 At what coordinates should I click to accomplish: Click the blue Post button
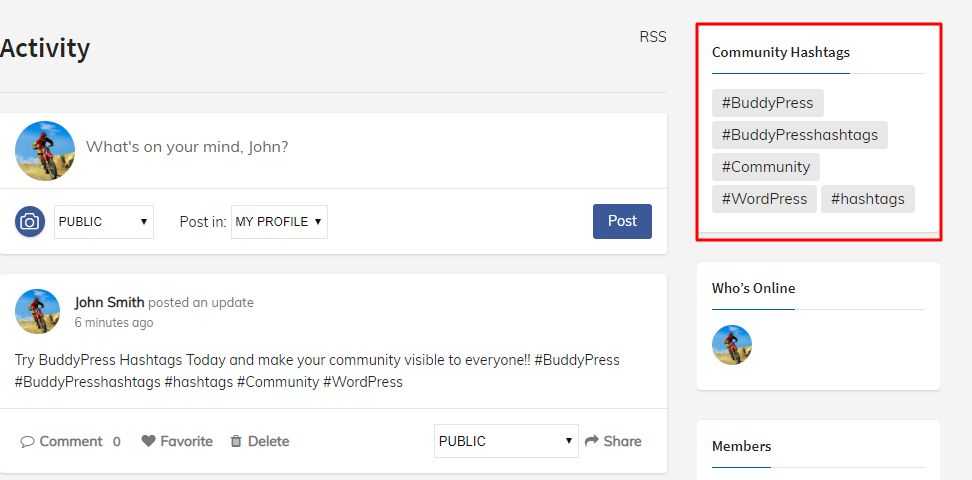click(622, 221)
